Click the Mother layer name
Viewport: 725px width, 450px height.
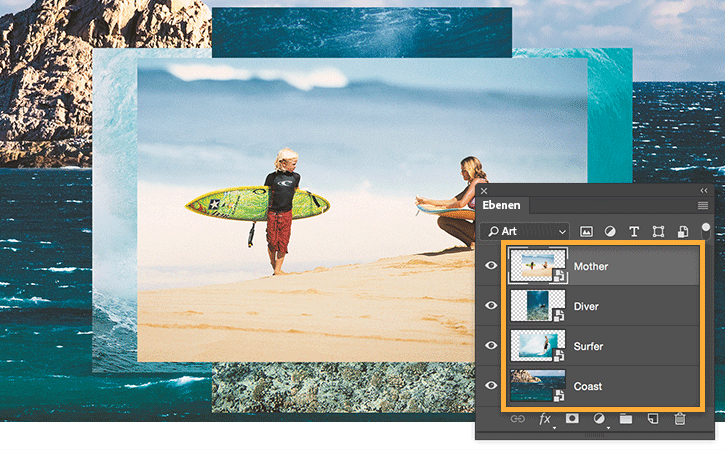[x=591, y=266]
